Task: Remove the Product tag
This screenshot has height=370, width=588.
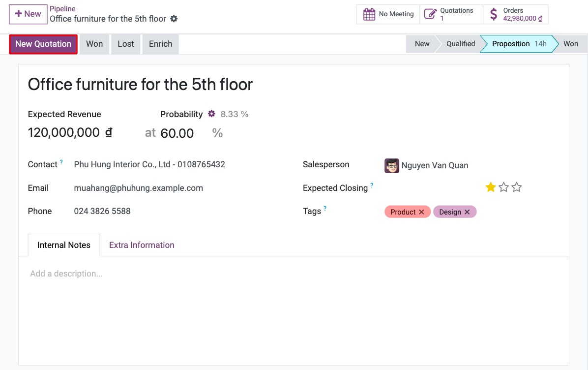Action: click(421, 212)
